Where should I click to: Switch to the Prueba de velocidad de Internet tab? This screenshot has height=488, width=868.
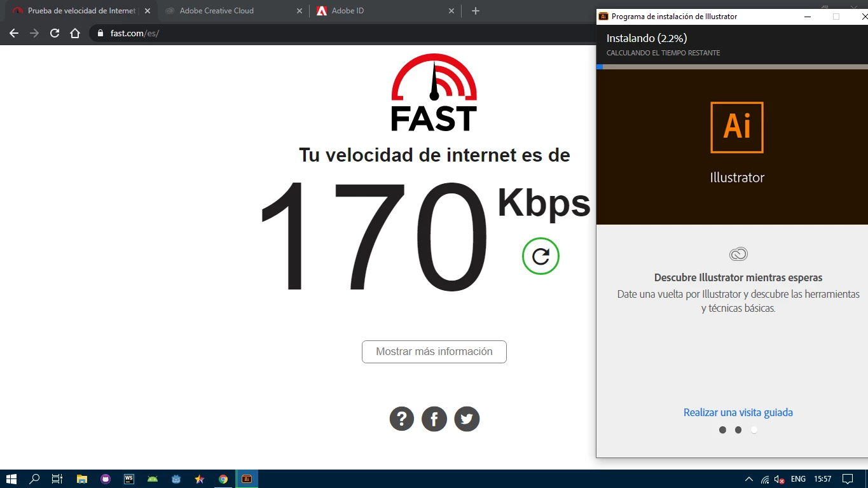pos(82,11)
